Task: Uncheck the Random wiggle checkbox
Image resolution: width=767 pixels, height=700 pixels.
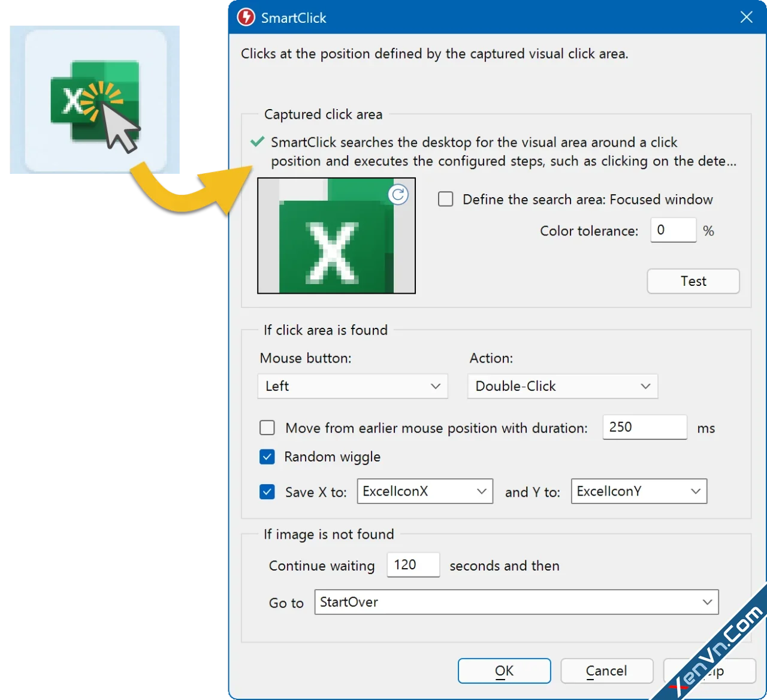Action: [267, 457]
